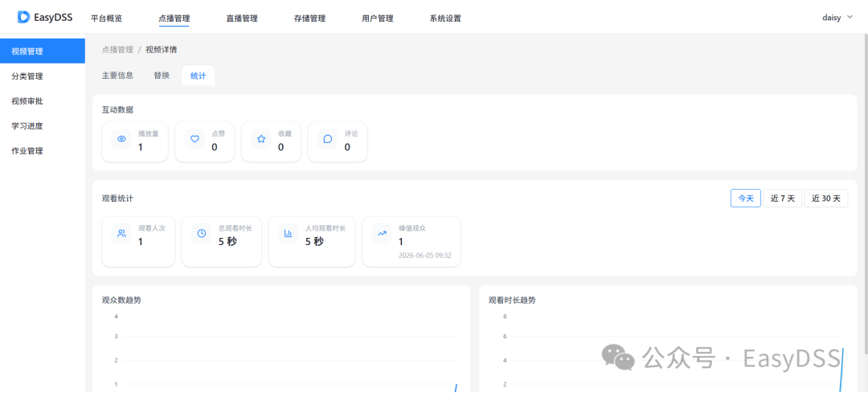Switch to the 统计 tab
The height and width of the screenshot is (393, 868).
pyautogui.click(x=199, y=76)
